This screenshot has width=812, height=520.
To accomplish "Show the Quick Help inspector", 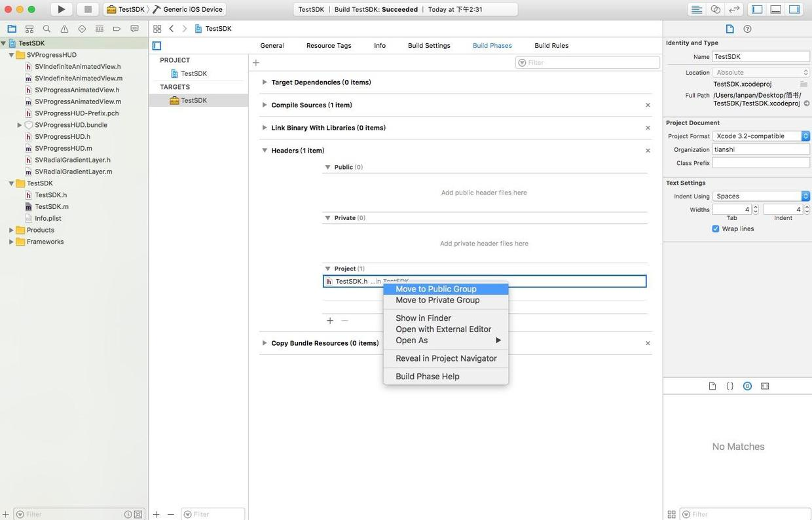I will (747, 29).
